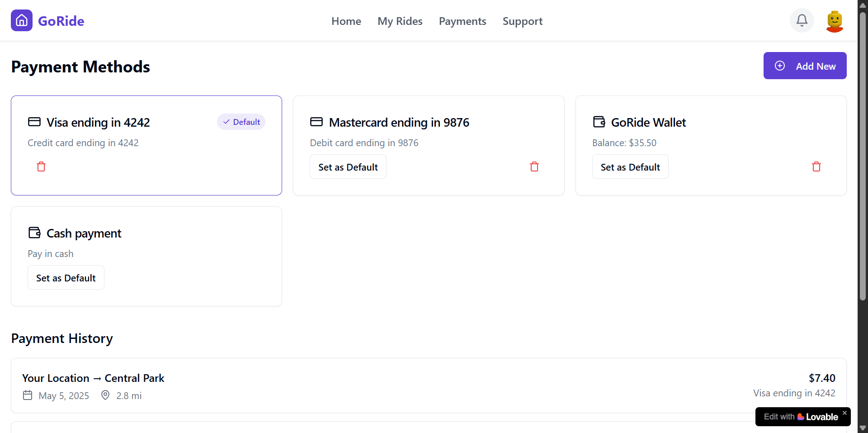Click the May 5, 2025 date

[64, 396]
